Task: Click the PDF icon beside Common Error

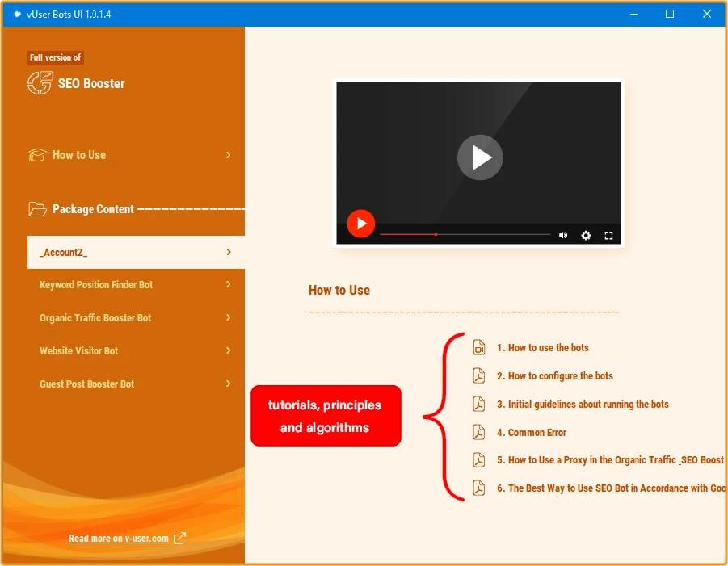Action: (478, 433)
